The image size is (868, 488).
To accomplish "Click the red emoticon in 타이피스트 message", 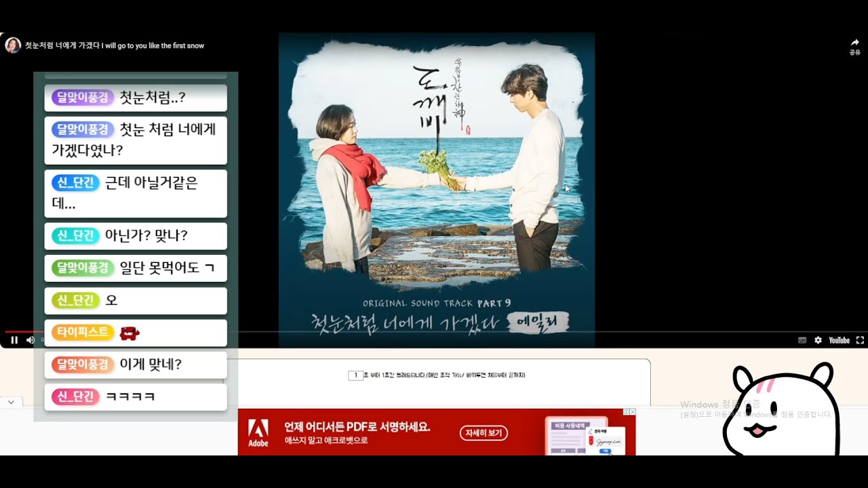I will tap(130, 333).
